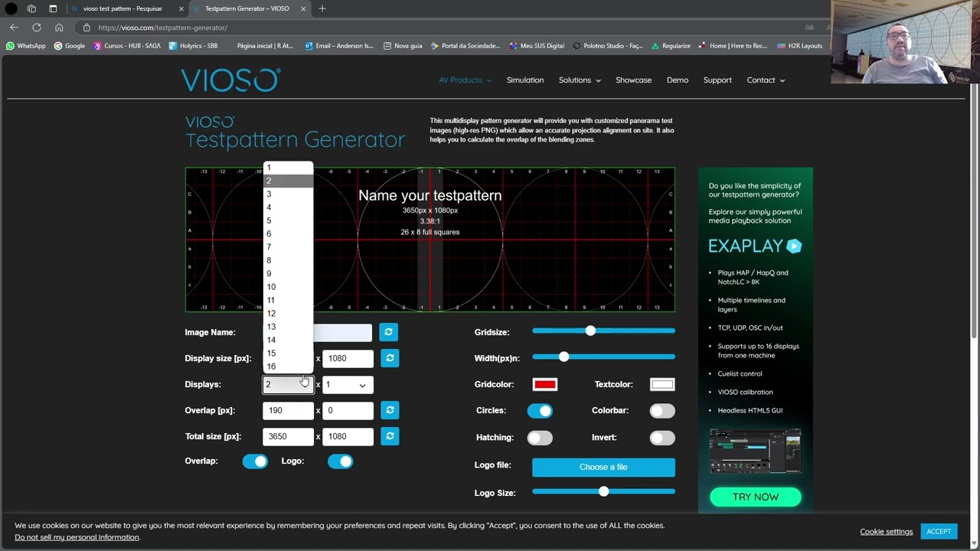Screen dimensions: 980x551
Task: Click the TRY NOW button
Action: 756,497
